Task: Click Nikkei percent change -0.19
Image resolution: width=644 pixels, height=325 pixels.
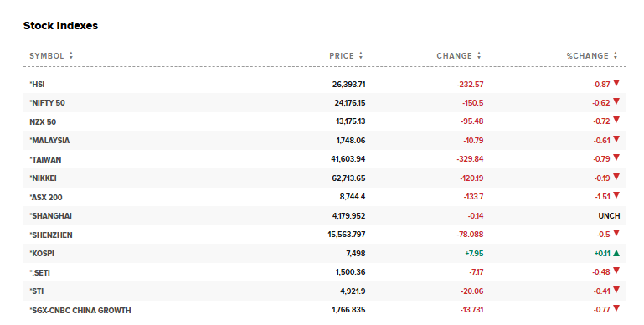Action: click(x=602, y=178)
